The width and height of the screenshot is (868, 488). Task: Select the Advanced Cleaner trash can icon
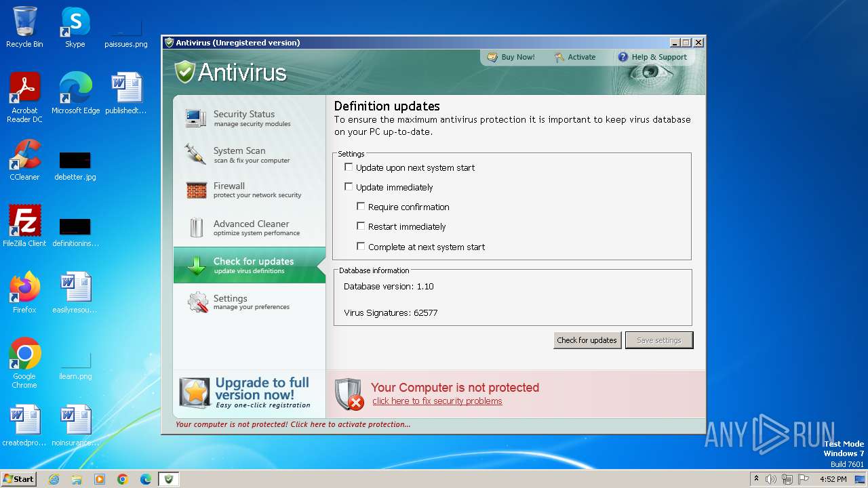pos(196,228)
